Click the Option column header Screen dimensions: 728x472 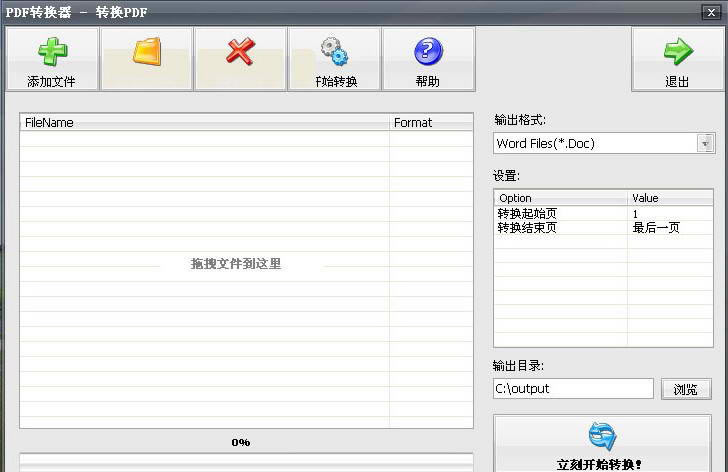coord(560,198)
